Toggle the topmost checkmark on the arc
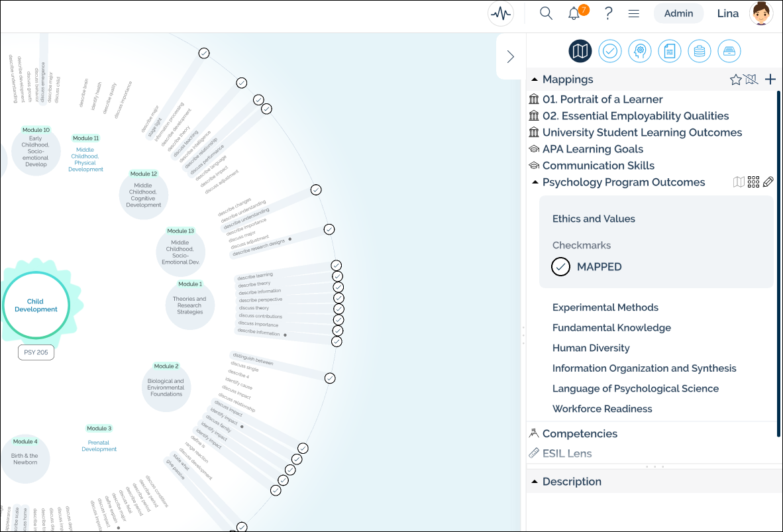Image resolution: width=783 pixels, height=532 pixels. tap(204, 54)
